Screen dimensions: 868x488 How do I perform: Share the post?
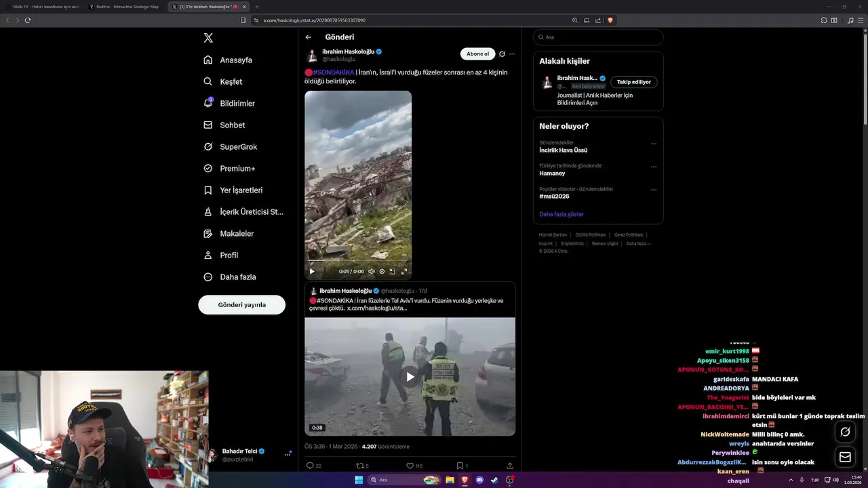[x=510, y=466]
